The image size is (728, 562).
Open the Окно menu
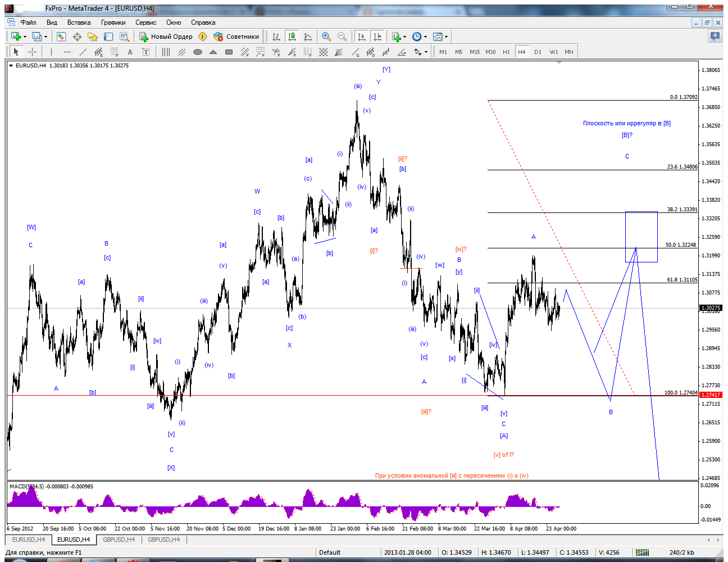click(174, 22)
